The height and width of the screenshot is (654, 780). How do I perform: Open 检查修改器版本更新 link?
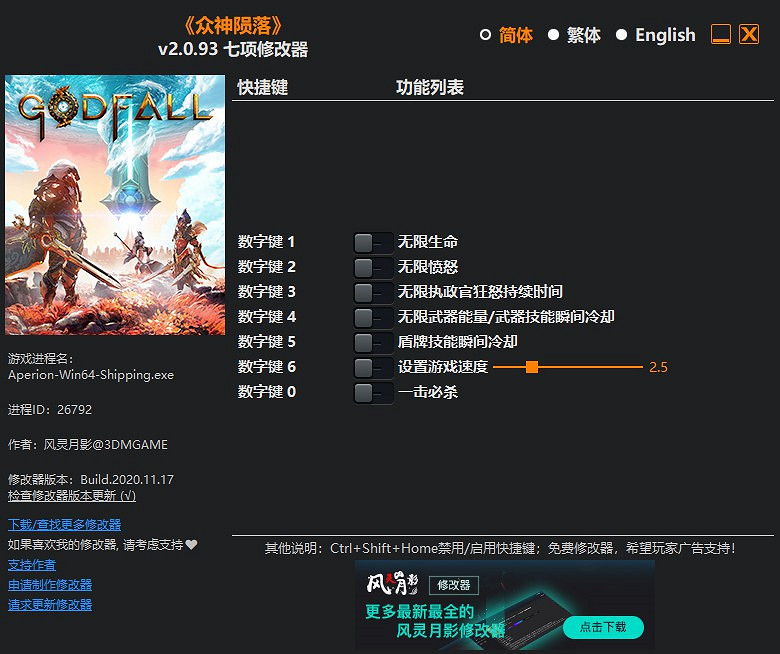point(71,495)
